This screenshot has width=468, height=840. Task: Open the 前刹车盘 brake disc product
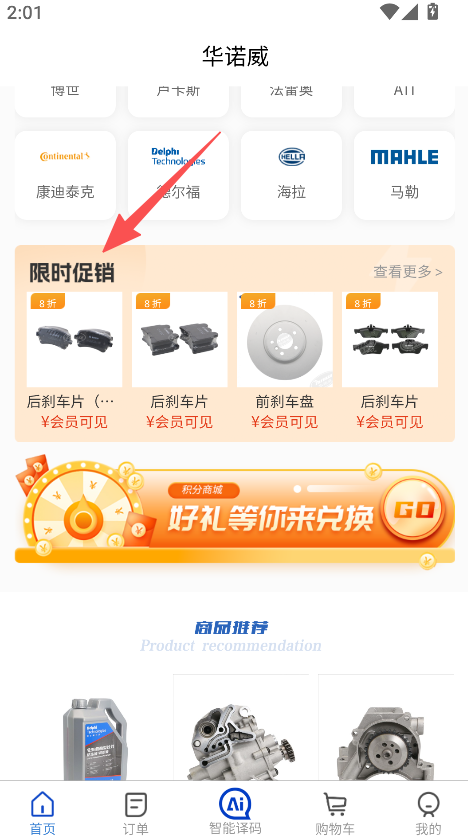(285, 361)
